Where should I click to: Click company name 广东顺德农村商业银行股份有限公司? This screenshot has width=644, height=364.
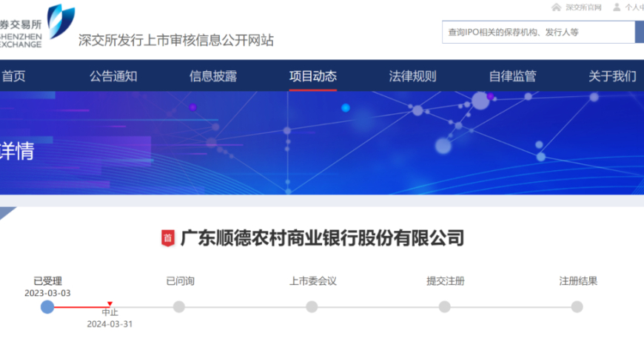coord(323,238)
